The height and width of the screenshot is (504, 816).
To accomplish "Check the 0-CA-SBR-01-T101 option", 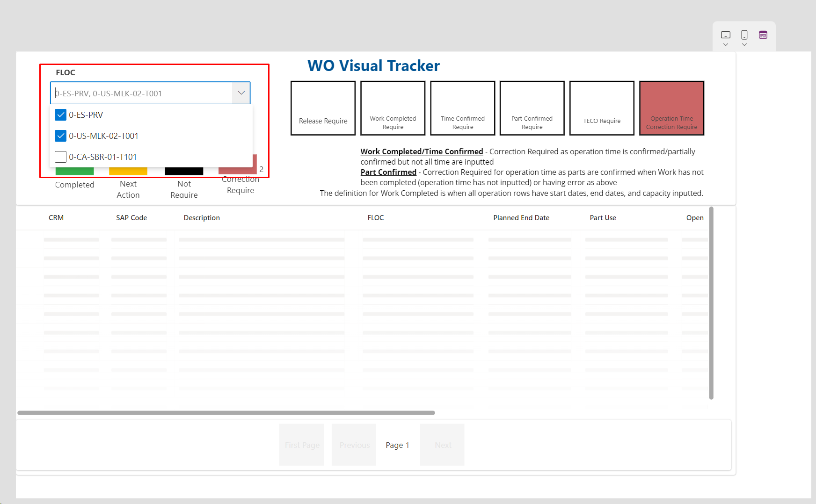I will 60,157.
